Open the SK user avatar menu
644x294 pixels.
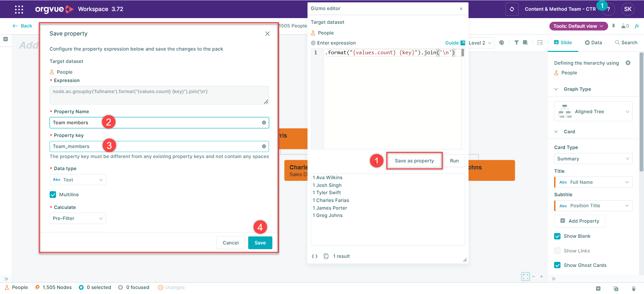pyautogui.click(x=628, y=9)
